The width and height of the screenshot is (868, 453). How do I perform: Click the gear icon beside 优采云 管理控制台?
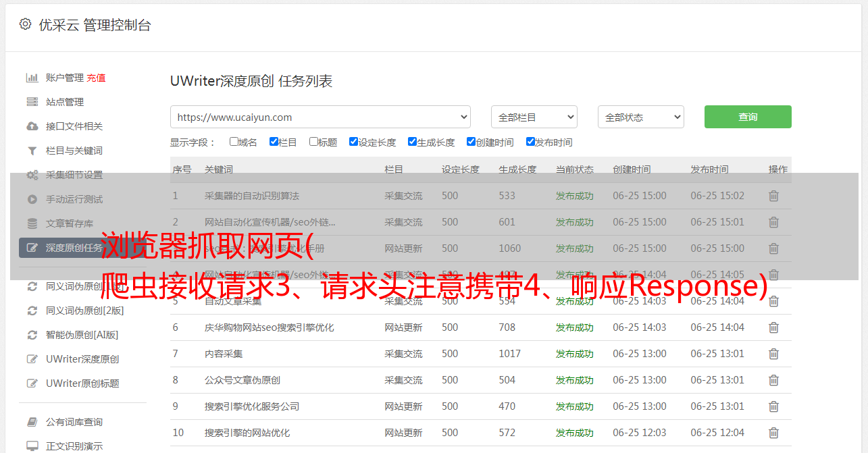(25, 24)
